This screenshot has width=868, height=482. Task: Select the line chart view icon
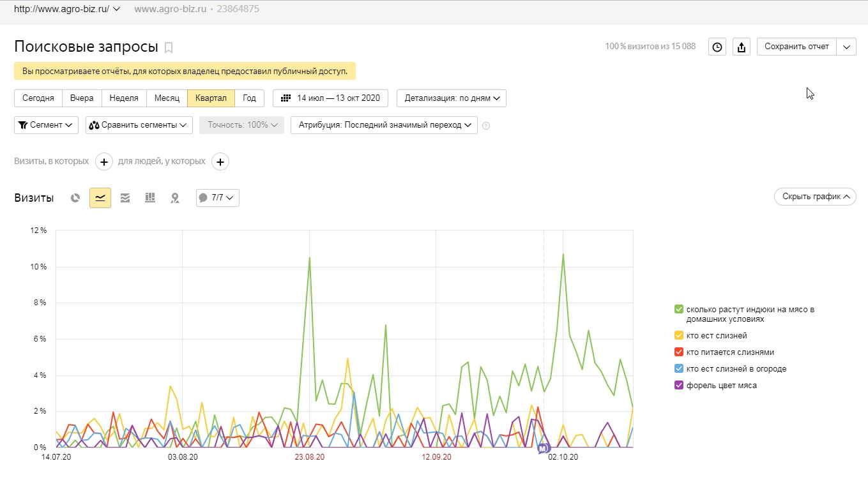coord(100,198)
